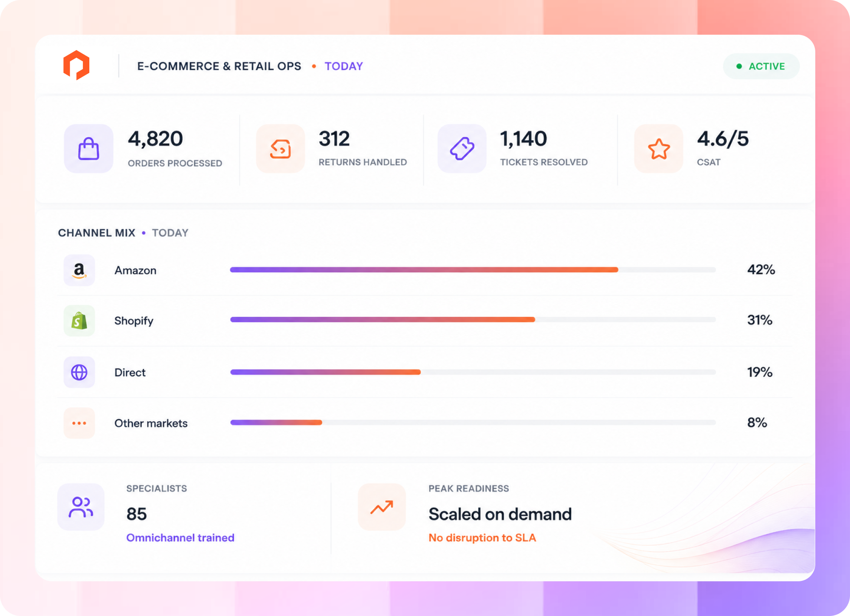
Task: Click the Returns Handled arrow icon
Action: (x=281, y=149)
